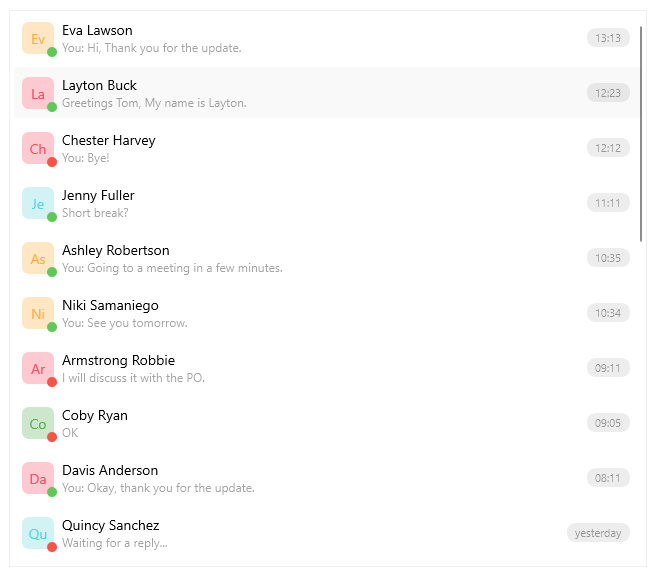654x577 pixels.
Task: Open Chester Harvey's 'You: Bye!' message
Action: [86, 158]
